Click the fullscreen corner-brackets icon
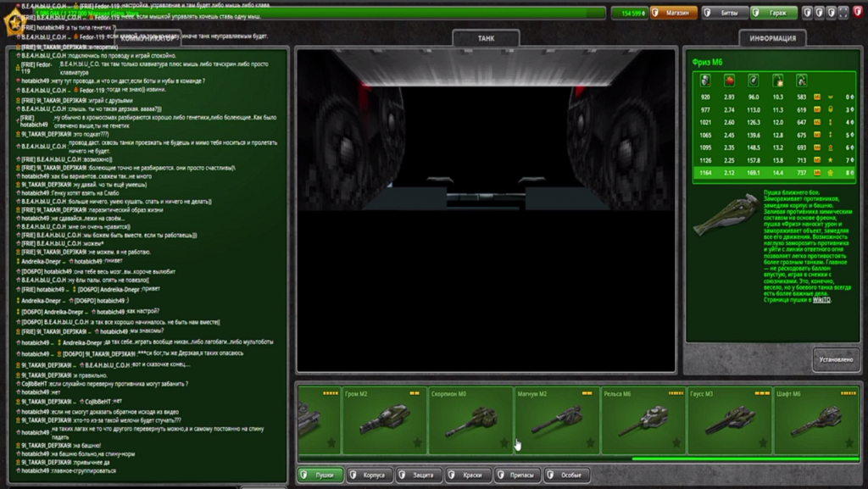This screenshot has width=868, height=489. click(843, 13)
